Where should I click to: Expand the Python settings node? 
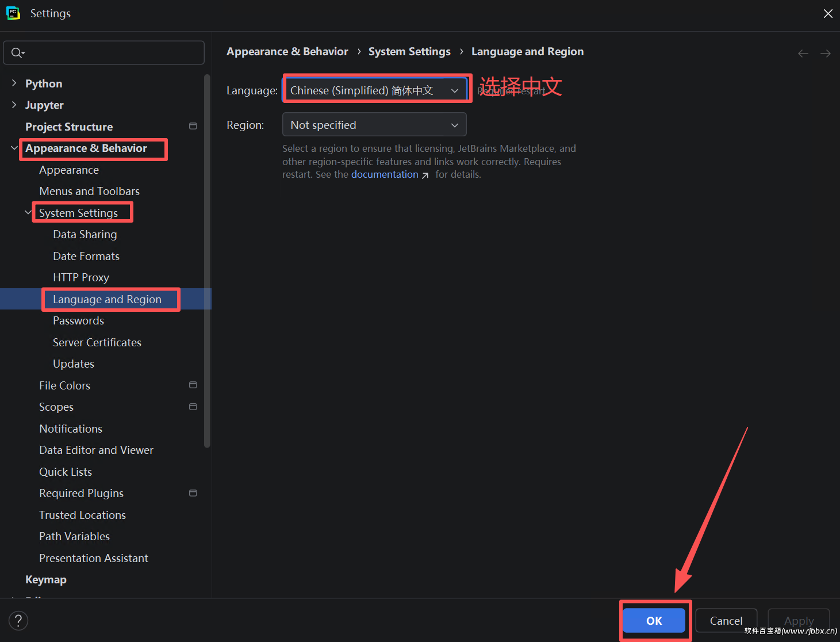pos(14,83)
